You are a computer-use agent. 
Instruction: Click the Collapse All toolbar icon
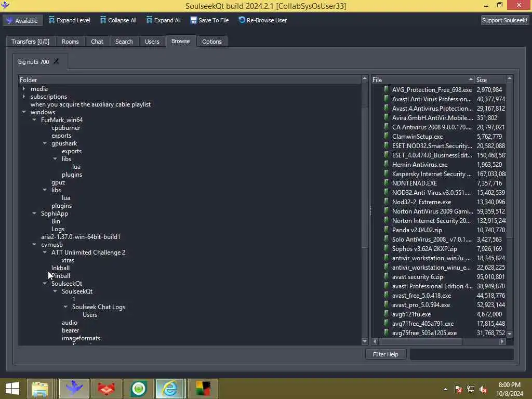point(103,20)
